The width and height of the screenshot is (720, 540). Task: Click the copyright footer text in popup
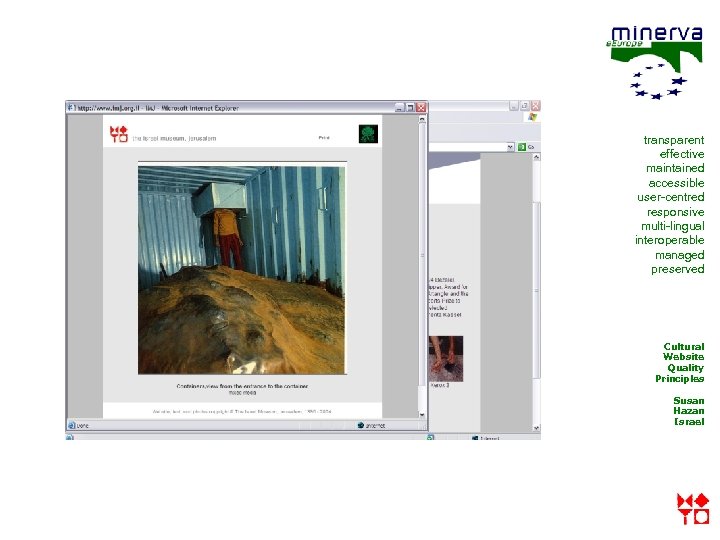pos(242,412)
